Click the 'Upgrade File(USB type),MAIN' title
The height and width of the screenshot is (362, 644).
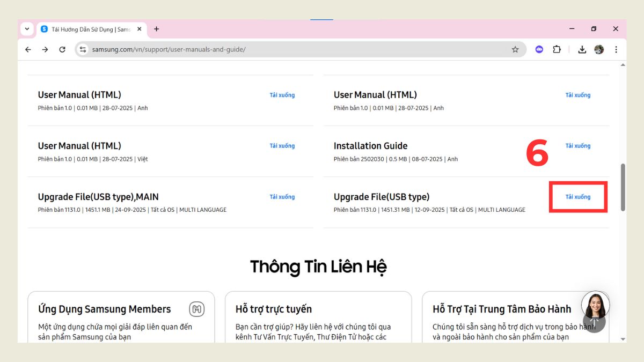pos(98,197)
